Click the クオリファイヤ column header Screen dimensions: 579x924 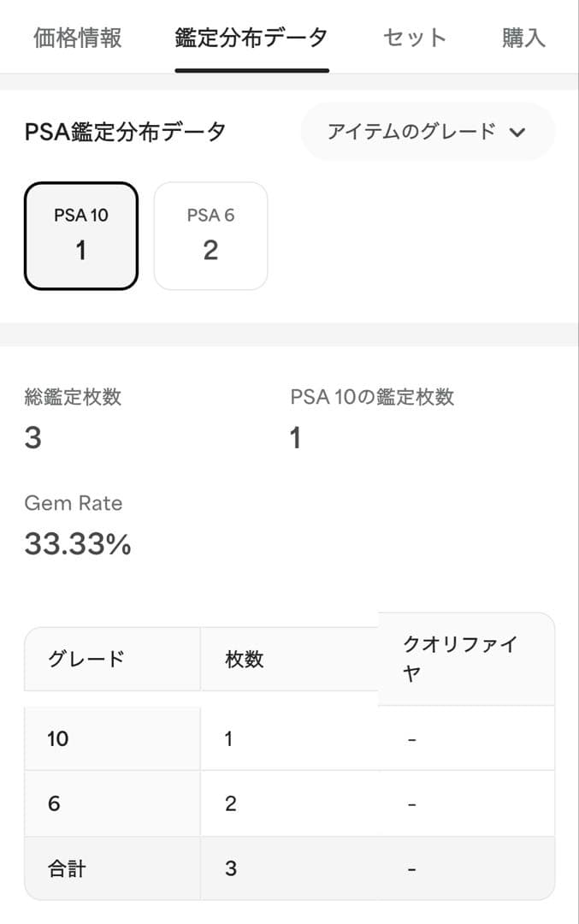pos(460,659)
